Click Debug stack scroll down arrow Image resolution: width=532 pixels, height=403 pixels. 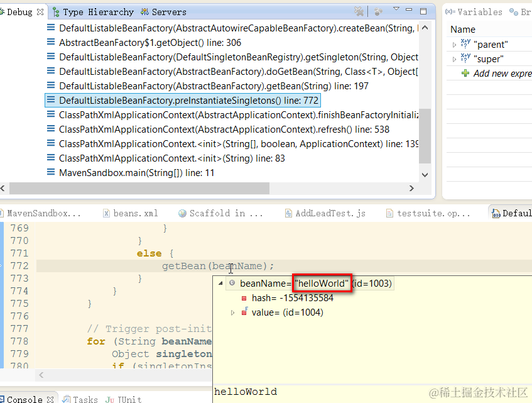point(425,175)
